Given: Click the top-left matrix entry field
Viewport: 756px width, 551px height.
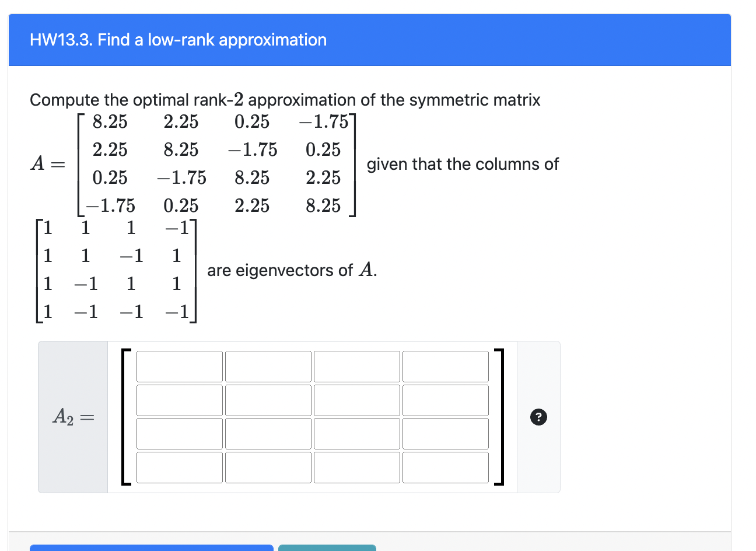Looking at the screenshot, I should (x=178, y=367).
